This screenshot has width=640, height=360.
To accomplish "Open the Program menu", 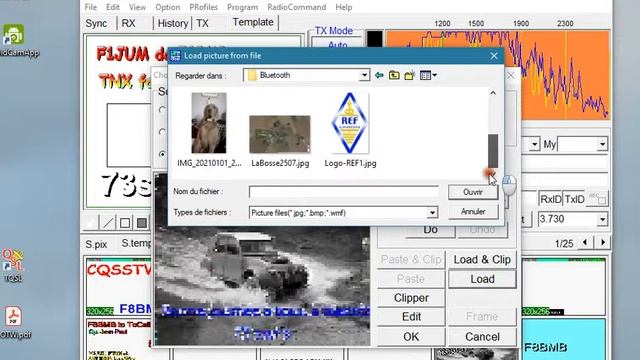I will 242,7.
